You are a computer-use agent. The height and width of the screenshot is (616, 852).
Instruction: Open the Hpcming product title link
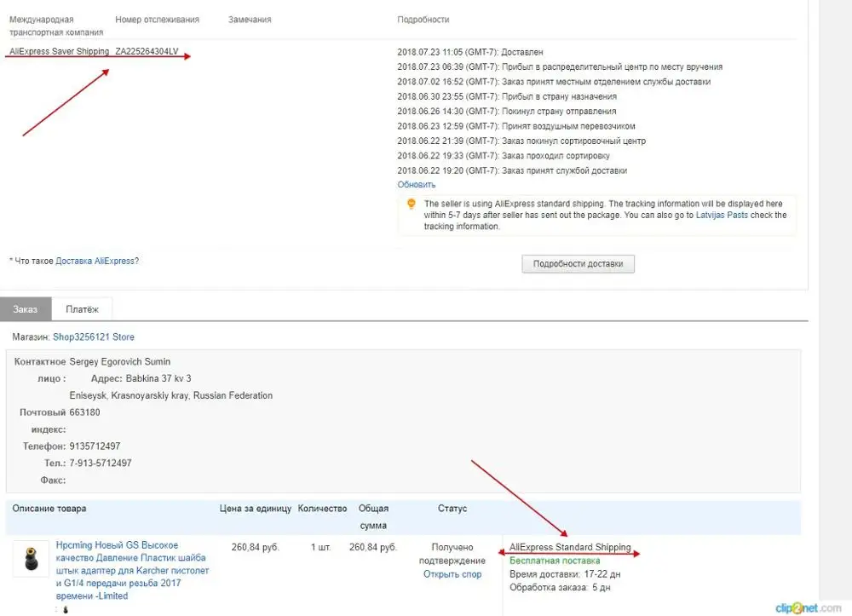(x=132, y=570)
